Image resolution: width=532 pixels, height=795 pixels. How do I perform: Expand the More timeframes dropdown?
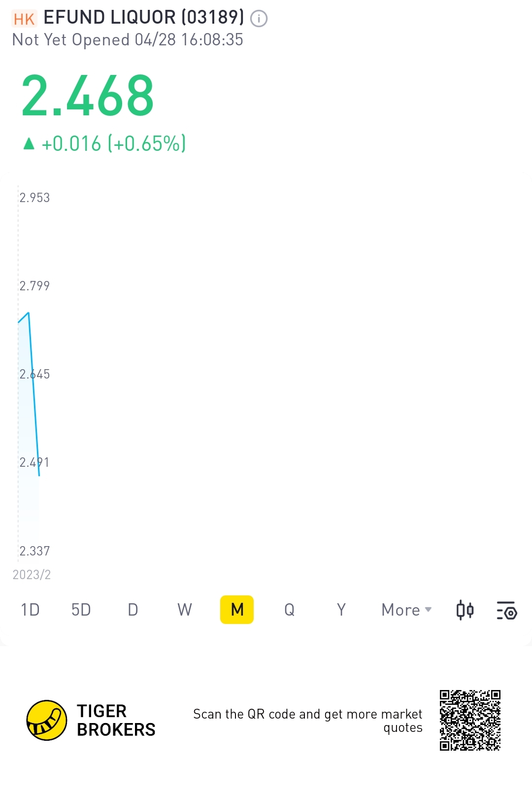pos(406,610)
